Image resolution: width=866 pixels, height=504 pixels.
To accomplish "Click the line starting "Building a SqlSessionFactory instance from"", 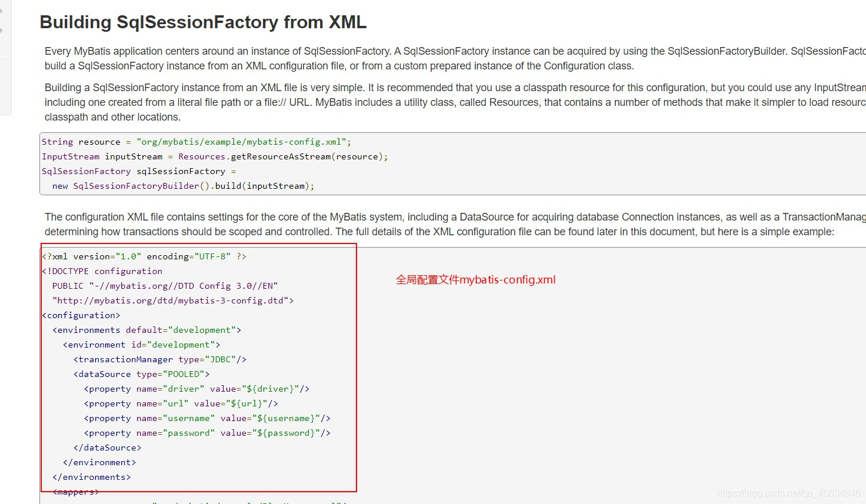I will click(455, 88).
